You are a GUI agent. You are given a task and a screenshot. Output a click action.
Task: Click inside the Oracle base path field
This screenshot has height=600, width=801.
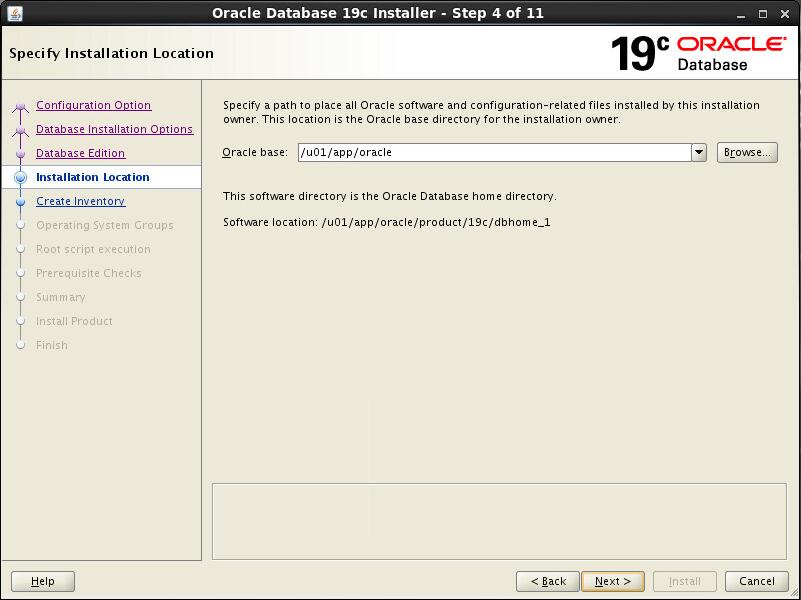click(494, 153)
